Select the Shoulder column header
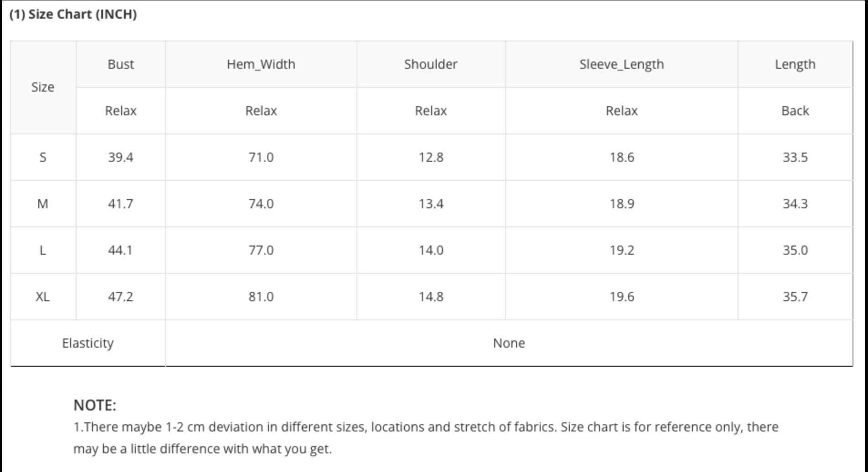This screenshot has height=472, width=868. [x=431, y=64]
